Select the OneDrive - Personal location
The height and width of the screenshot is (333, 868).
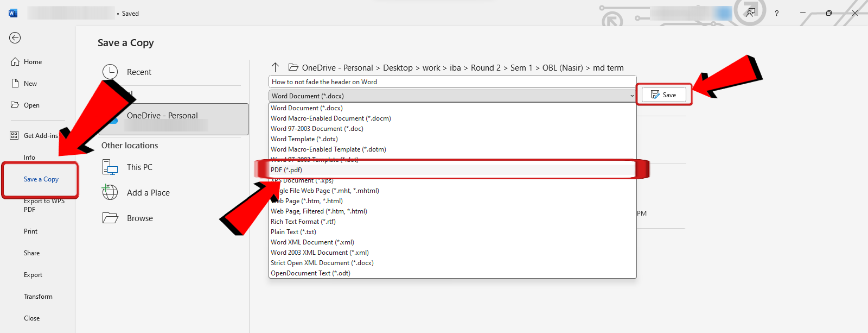174,119
